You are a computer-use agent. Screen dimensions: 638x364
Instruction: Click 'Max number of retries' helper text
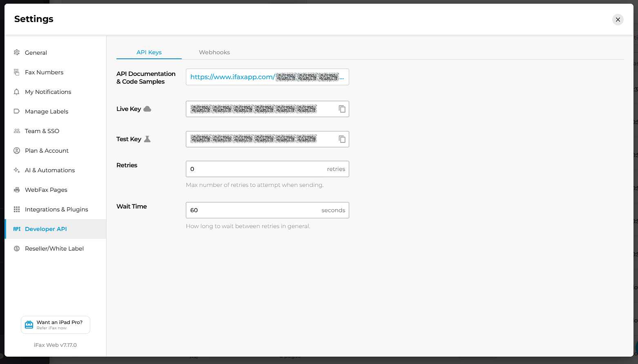tap(254, 185)
